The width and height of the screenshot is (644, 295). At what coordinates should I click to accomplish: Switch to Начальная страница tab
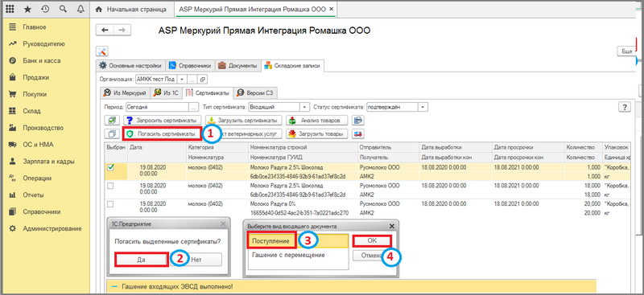tap(132, 9)
